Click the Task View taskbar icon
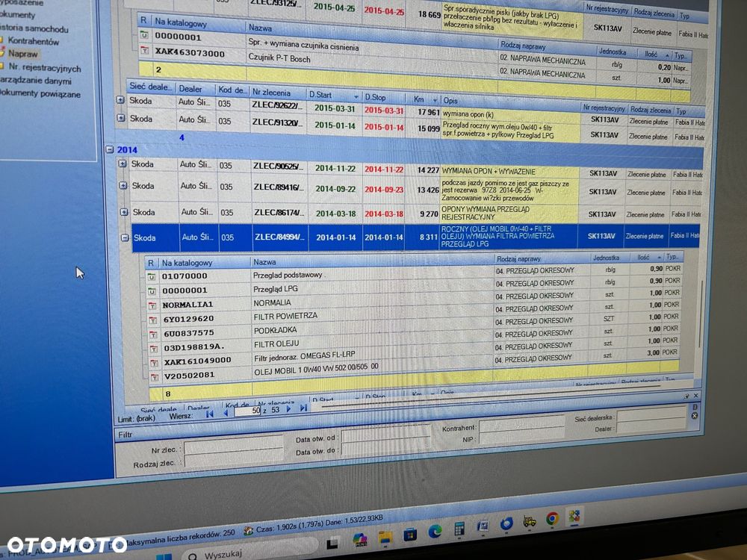747x560 pixels. [332, 543]
